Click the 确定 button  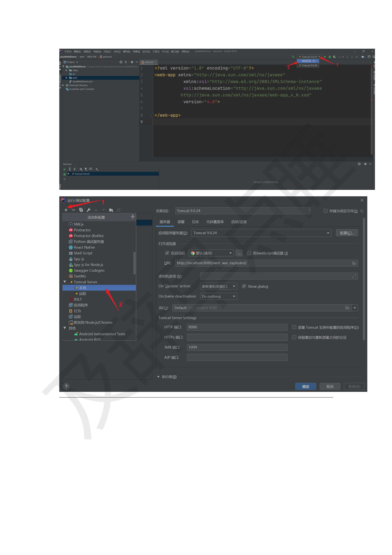click(306, 386)
